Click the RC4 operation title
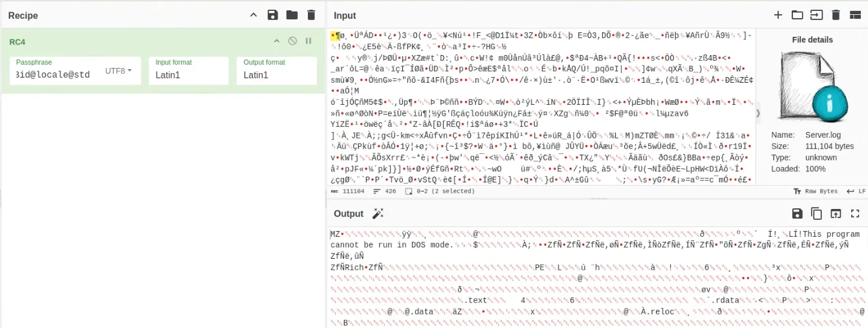Viewport: 868px width, 328px height. coord(17,42)
